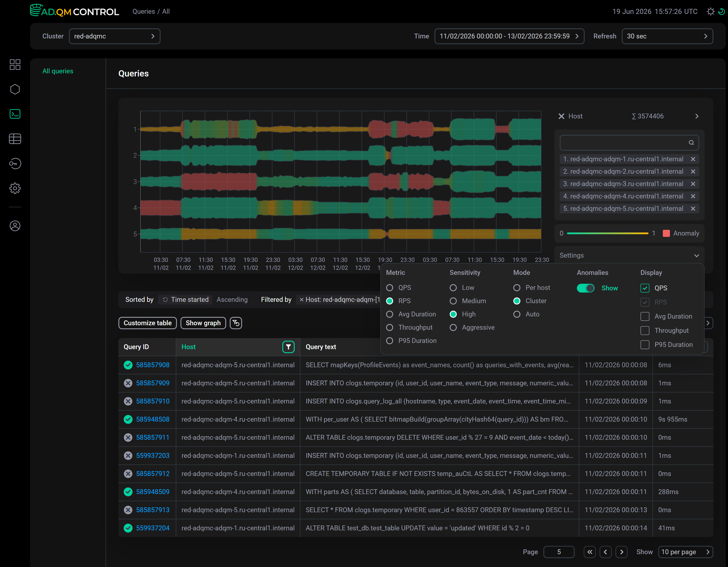Click the Time started sort chip
The width and height of the screenshot is (728, 567).
tap(185, 299)
